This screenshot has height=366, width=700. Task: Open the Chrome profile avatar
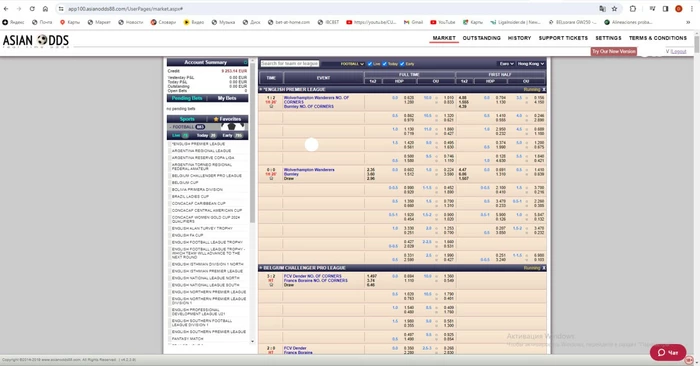pos(679,8)
